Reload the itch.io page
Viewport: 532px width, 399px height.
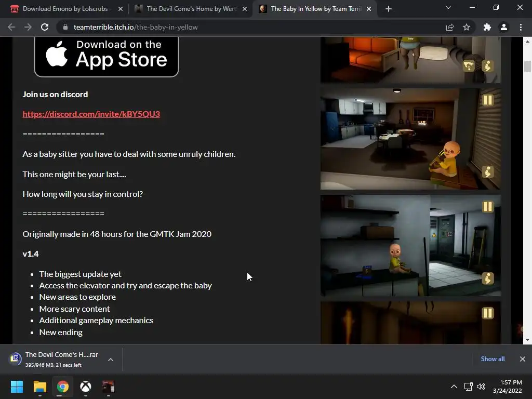coord(45,27)
